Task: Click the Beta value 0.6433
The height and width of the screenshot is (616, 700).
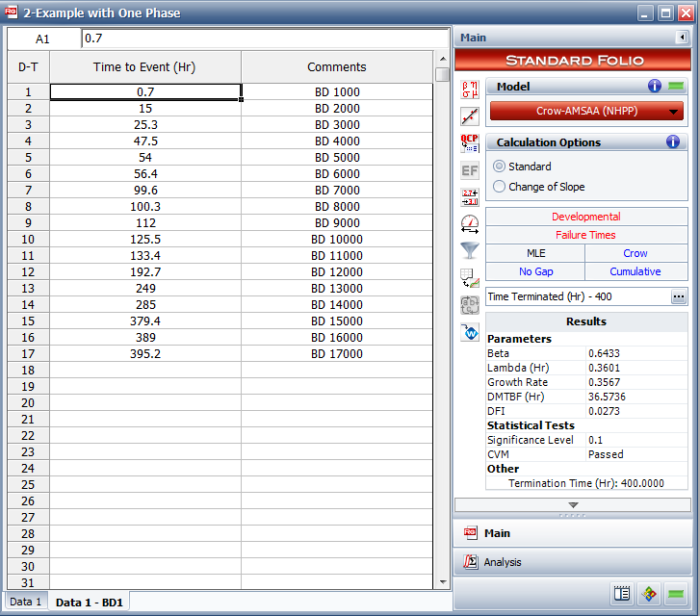Action: pyautogui.click(x=604, y=353)
